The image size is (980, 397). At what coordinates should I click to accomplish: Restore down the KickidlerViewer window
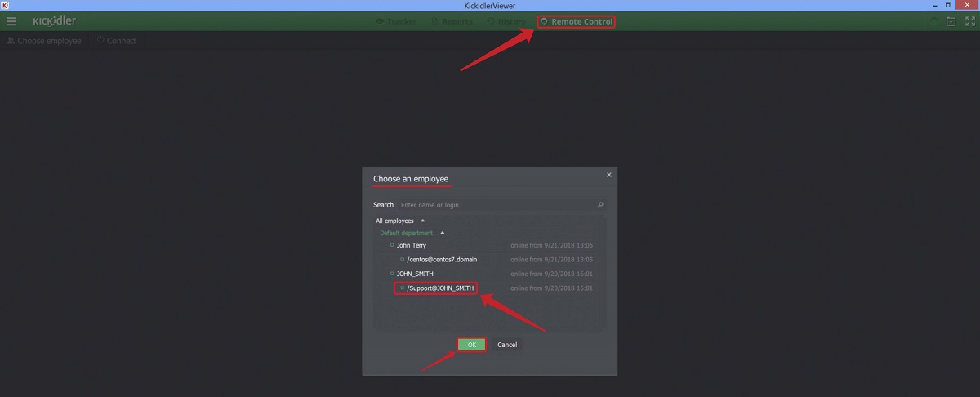pyautogui.click(x=948, y=6)
